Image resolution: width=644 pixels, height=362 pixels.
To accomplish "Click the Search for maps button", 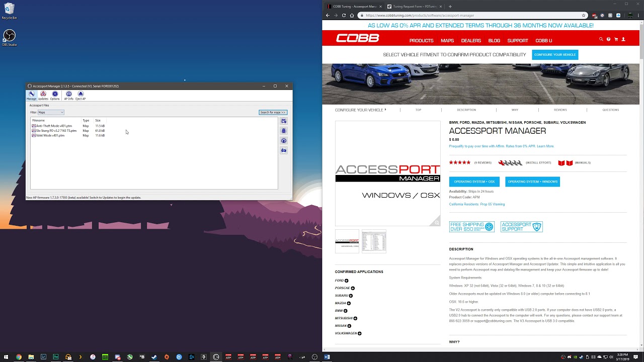I will (x=273, y=112).
